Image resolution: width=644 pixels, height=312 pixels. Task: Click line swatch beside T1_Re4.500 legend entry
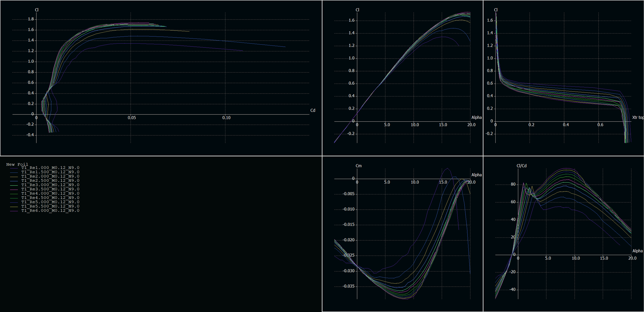click(x=14, y=198)
